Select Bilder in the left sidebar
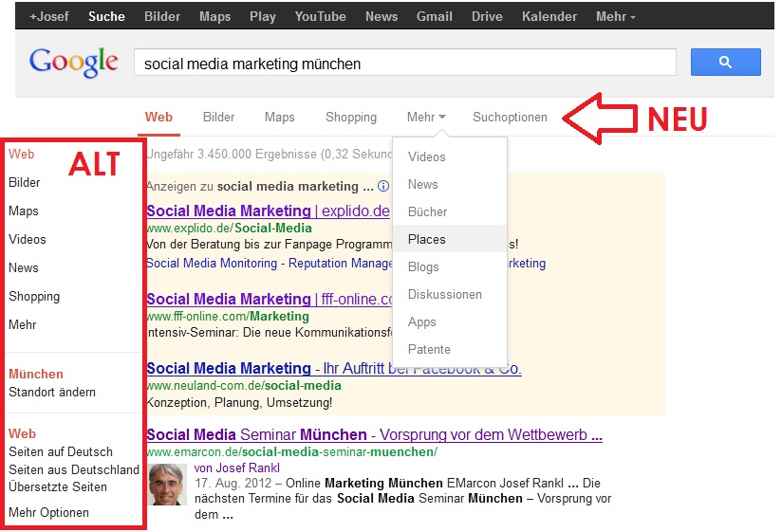 (x=25, y=182)
